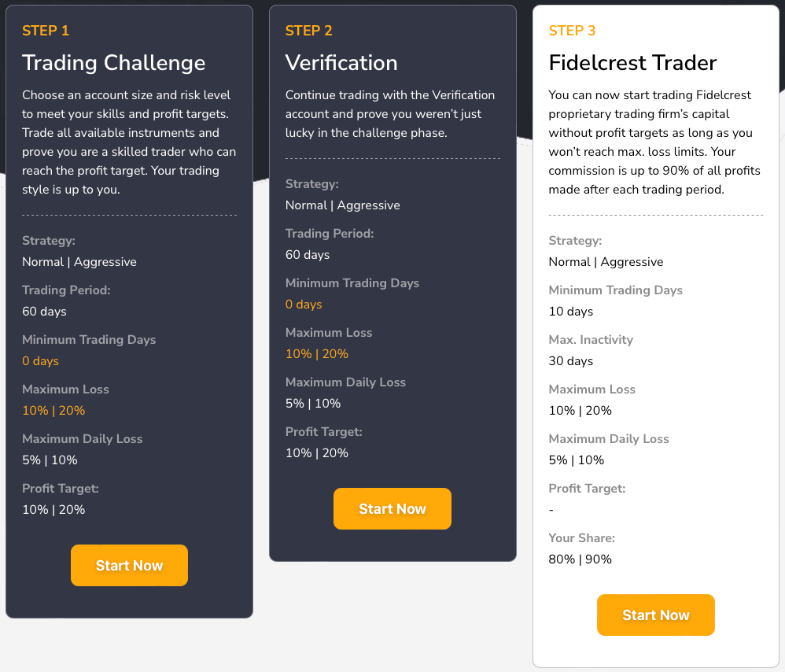Open the Fidelcrest Trader card heading
The width and height of the screenshot is (785, 672).
632,63
